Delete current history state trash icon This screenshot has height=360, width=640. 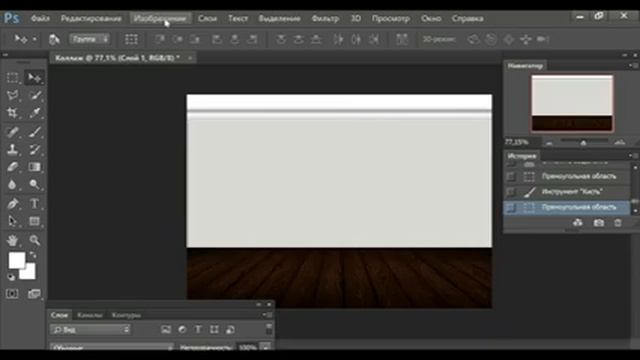[x=618, y=223]
